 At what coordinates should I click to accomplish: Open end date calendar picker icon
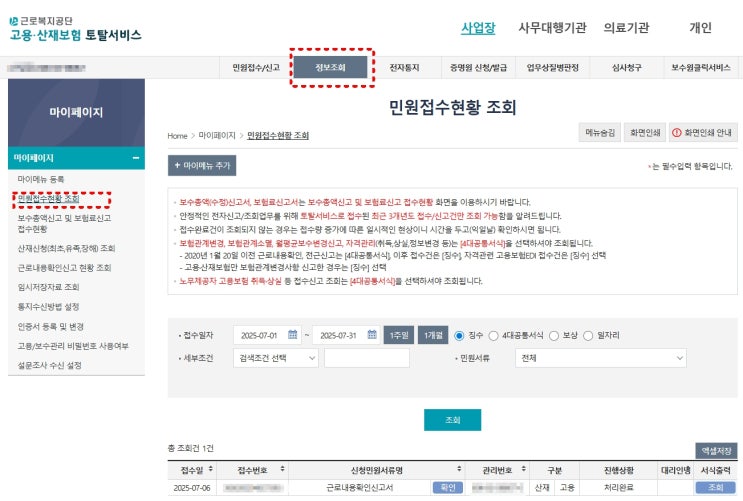click(372, 335)
